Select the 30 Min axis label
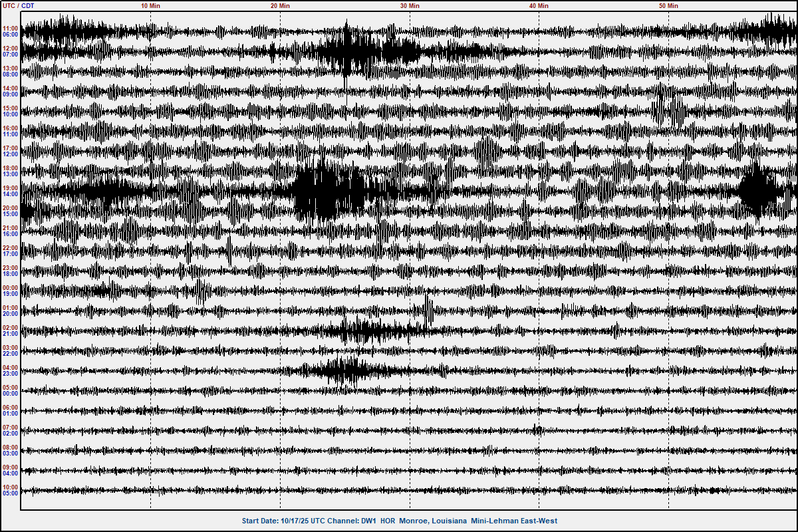798x532 pixels. 410,5
